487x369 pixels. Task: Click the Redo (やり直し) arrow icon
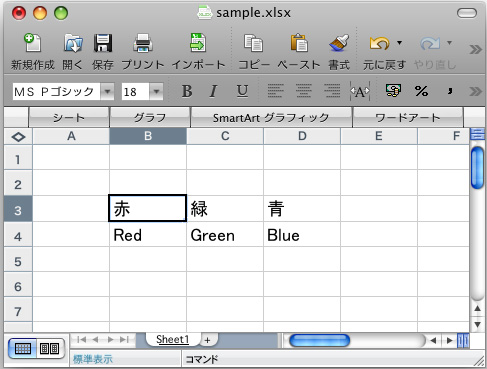(x=430, y=43)
